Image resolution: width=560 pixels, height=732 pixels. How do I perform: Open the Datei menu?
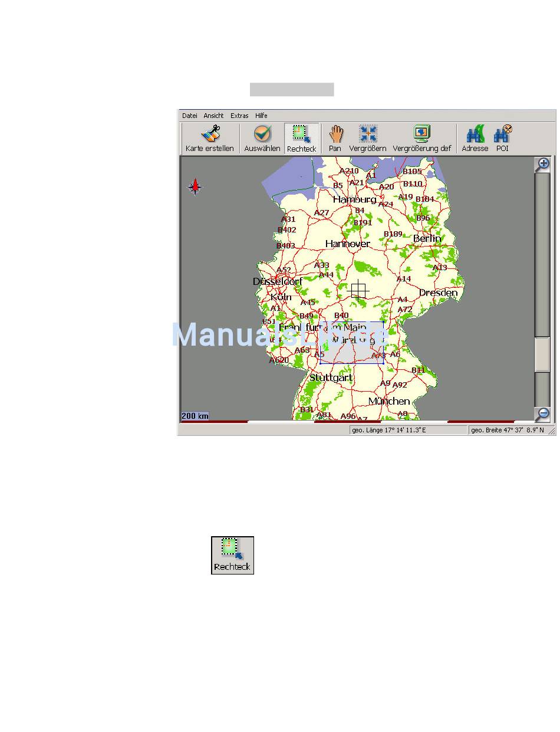click(x=190, y=116)
